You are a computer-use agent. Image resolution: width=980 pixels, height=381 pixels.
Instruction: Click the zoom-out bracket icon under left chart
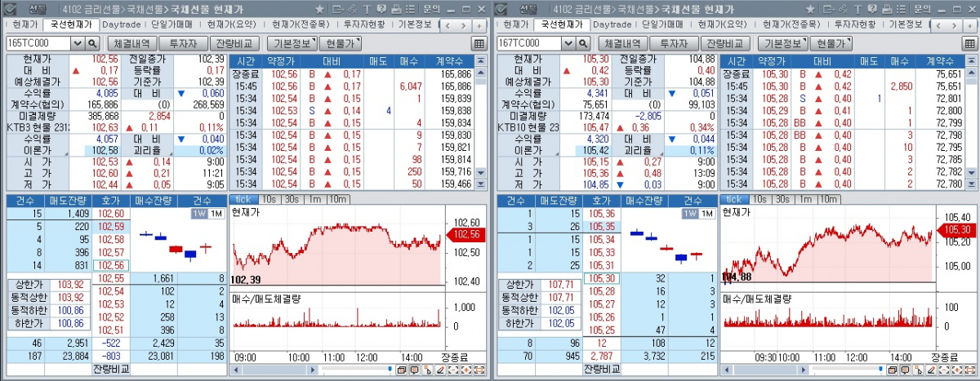pyautogui.click(x=453, y=370)
